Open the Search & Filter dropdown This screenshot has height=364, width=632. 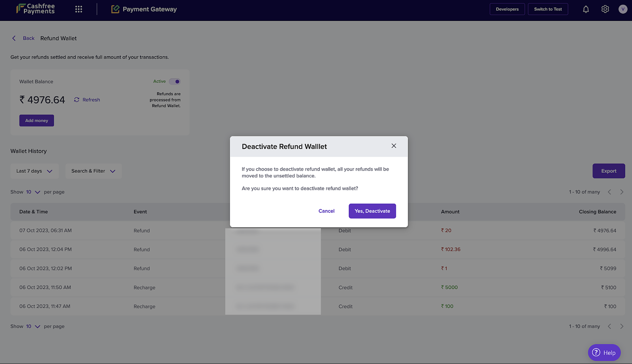[93, 171]
